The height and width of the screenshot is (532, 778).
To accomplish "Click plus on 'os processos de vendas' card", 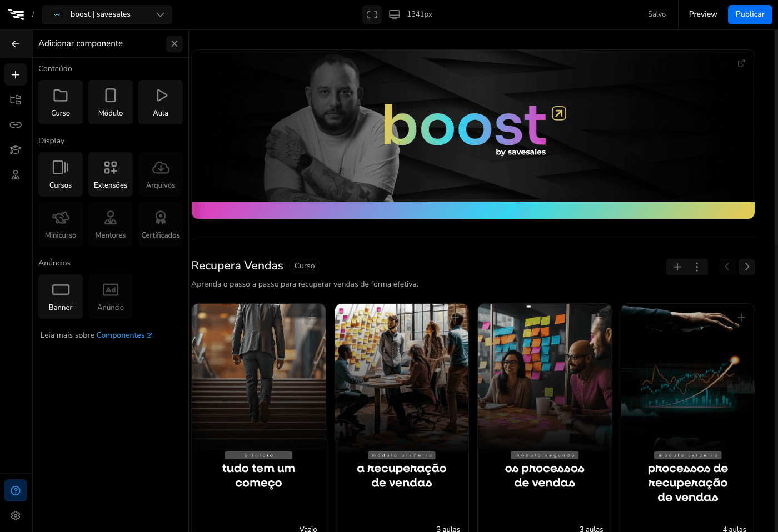I will pos(598,318).
